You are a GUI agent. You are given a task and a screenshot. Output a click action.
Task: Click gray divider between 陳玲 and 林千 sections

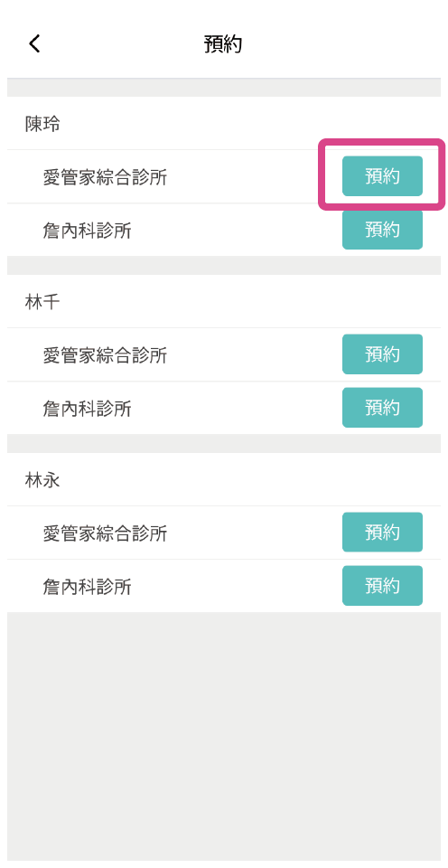click(x=224, y=265)
